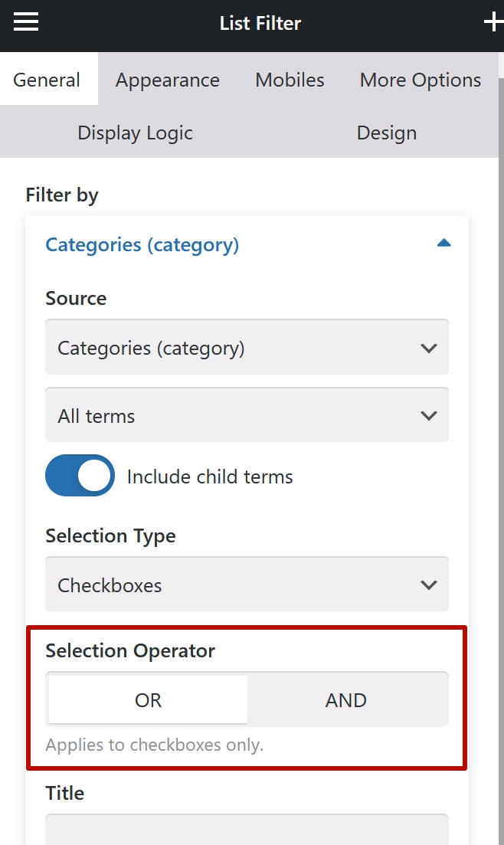Click chevron on All terms dropdown
504x845 pixels.
pos(428,415)
